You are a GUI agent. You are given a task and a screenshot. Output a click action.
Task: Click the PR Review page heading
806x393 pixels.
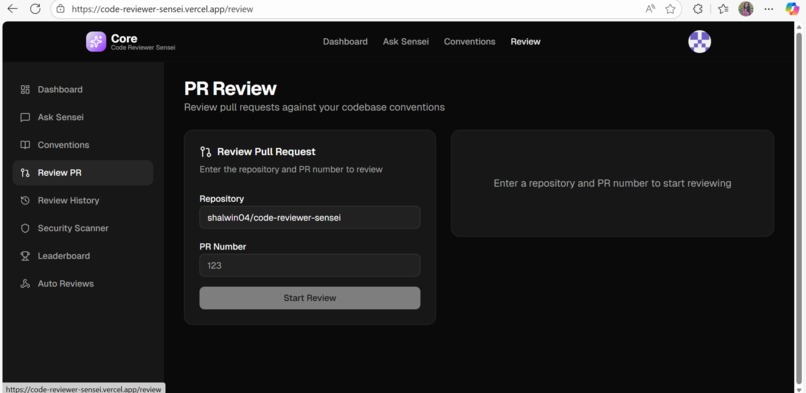(230, 88)
